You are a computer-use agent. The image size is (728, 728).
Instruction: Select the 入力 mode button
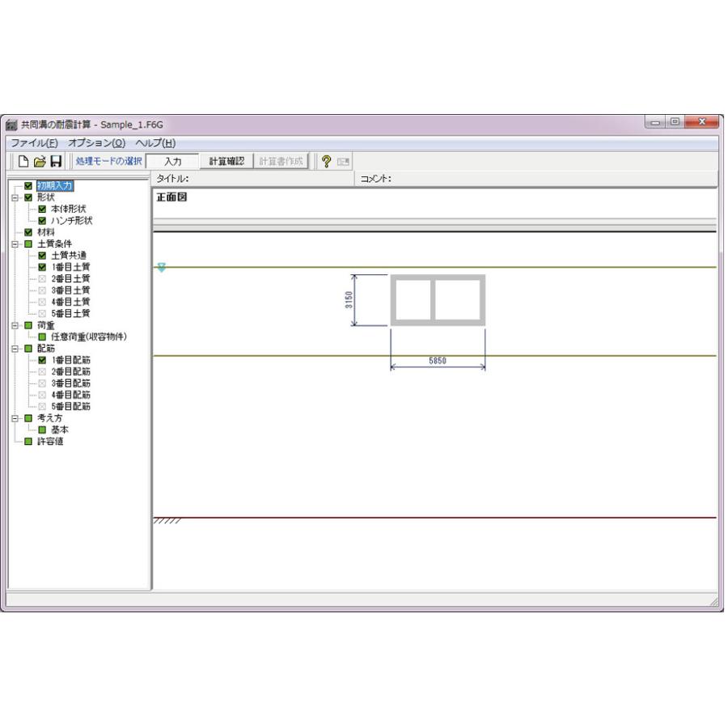173,161
